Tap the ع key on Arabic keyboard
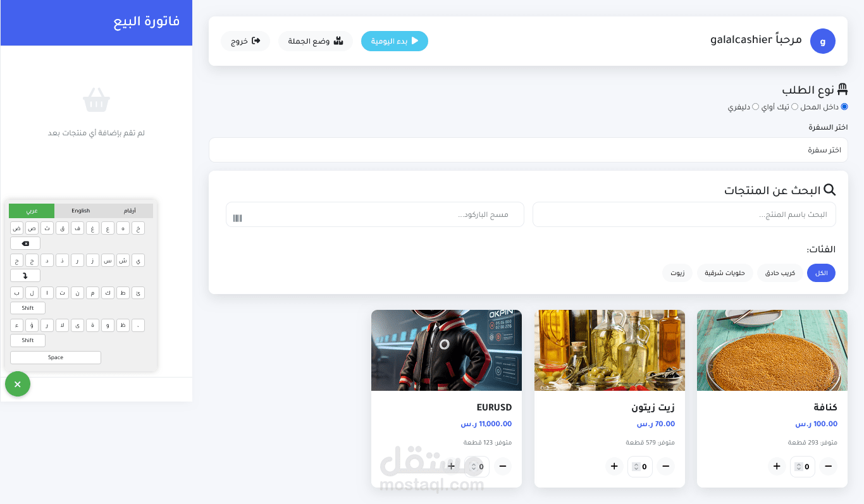 108,228
